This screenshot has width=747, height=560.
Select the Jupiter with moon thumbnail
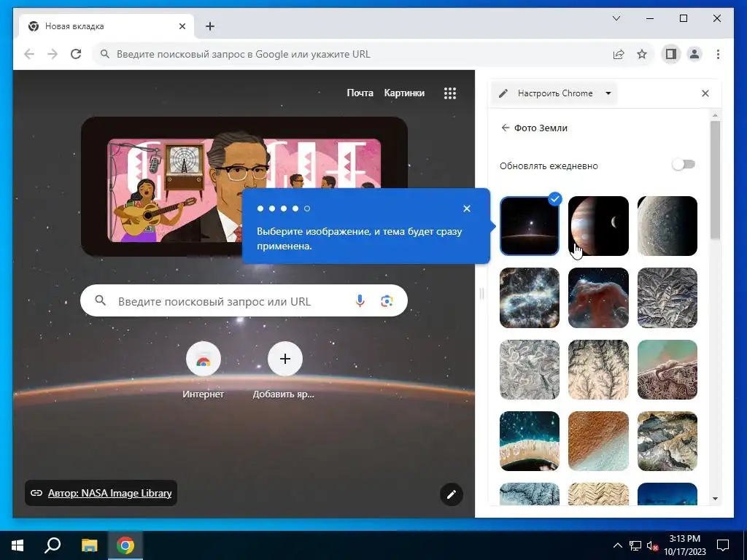tap(598, 226)
